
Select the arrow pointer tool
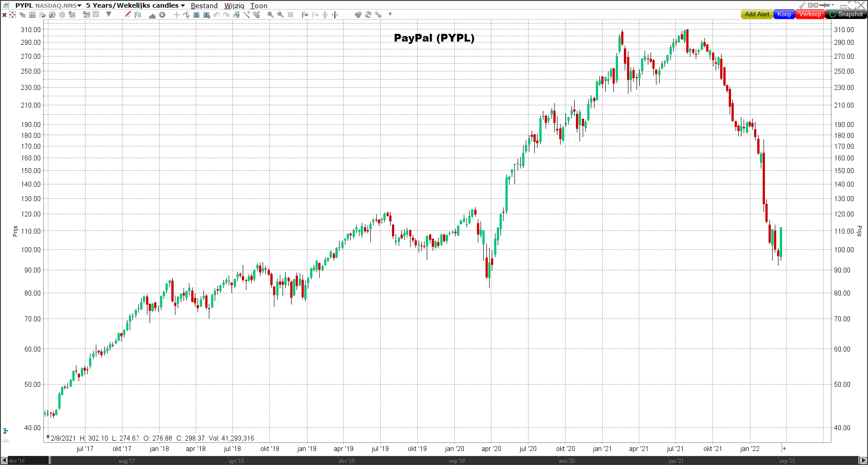(x=186, y=14)
